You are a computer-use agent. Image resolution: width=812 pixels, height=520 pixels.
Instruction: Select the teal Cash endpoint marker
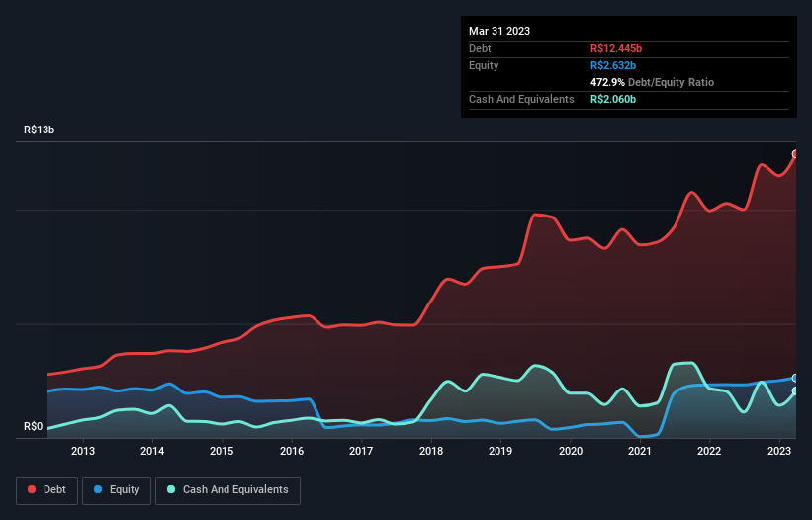(x=795, y=391)
